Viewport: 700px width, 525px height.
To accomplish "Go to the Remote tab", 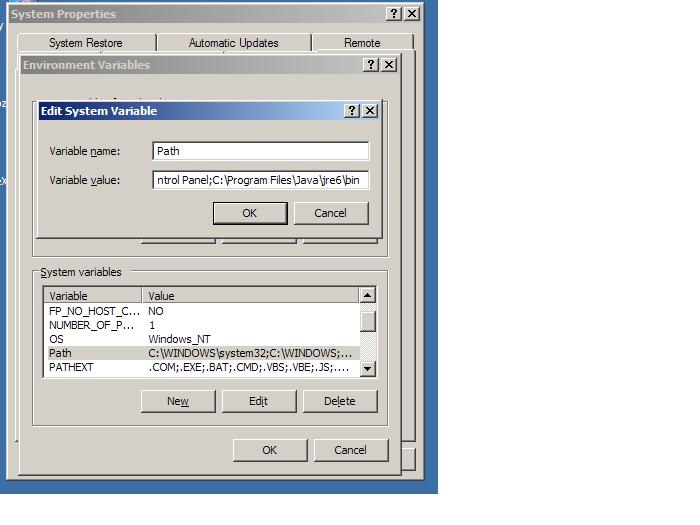I will (362, 43).
